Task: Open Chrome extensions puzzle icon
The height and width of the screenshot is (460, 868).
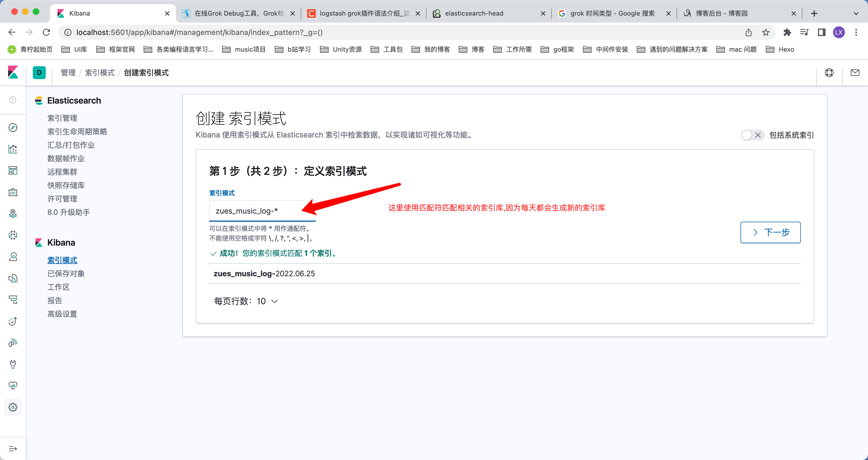Action: 787,32
